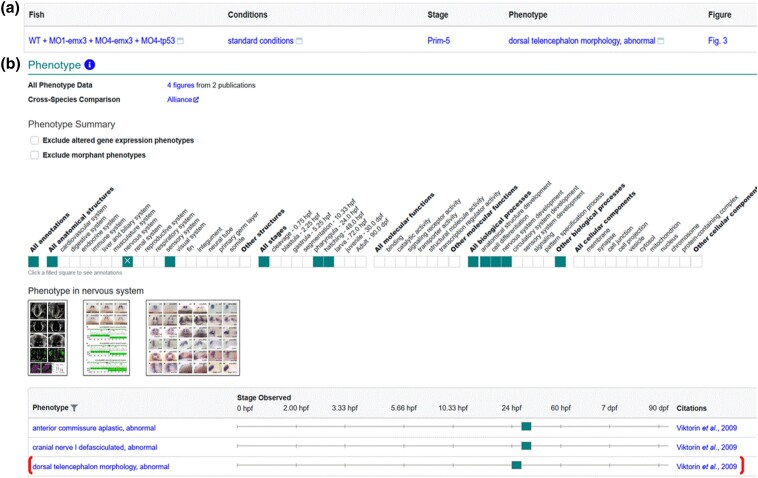Open popup icon after dorsal telencephalon phenotype in top table

click(x=660, y=41)
